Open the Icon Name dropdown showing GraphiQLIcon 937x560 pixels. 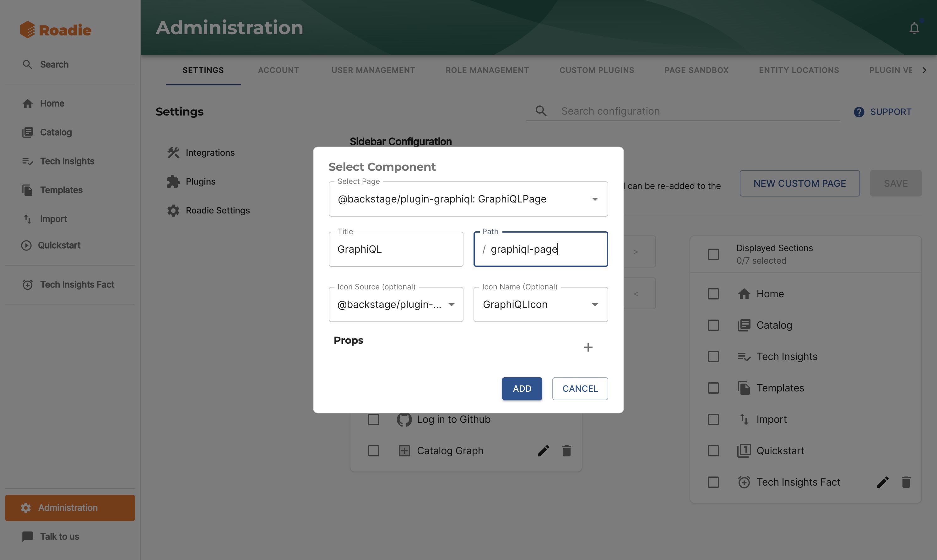594,304
